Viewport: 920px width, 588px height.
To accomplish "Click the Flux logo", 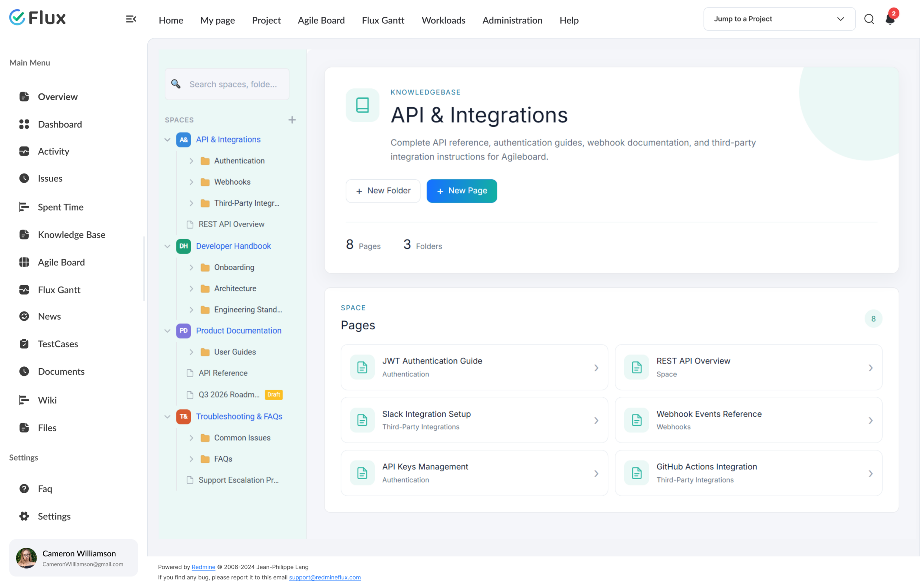I will tap(37, 18).
